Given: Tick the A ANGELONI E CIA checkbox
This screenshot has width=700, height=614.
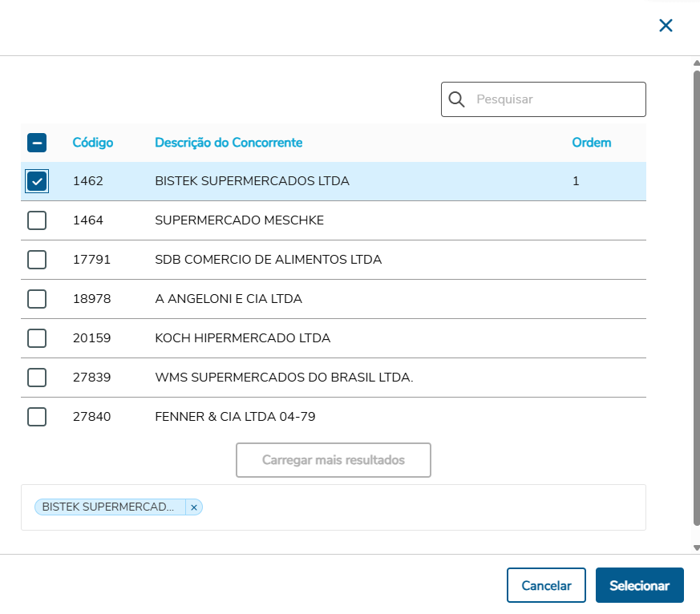Looking at the screenshot, I should (37, 299).
